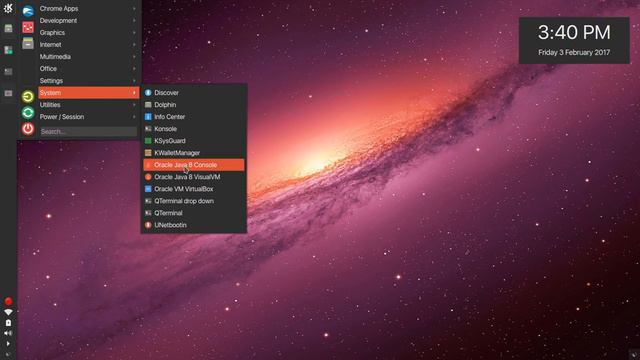Launch the blue globe browser favorite
Viewport: 640px width, 360px height.
tap(28, 11)
